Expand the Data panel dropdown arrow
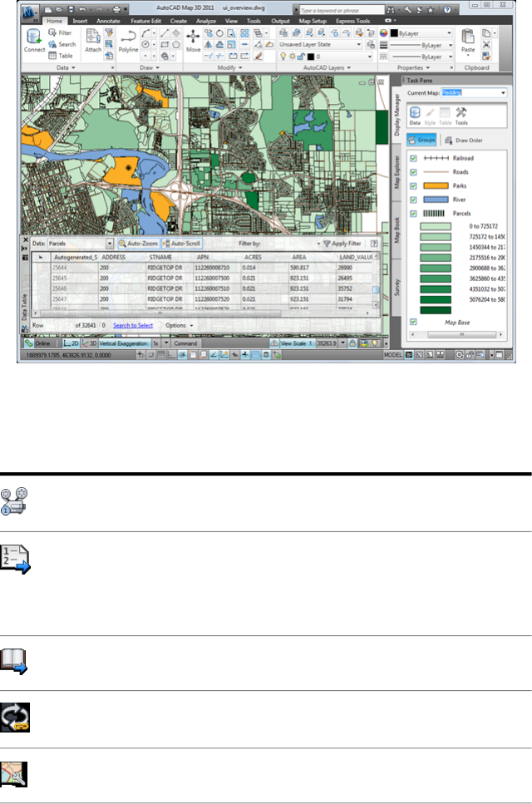This screenshot has width=532, height=804. pos(73,67)
